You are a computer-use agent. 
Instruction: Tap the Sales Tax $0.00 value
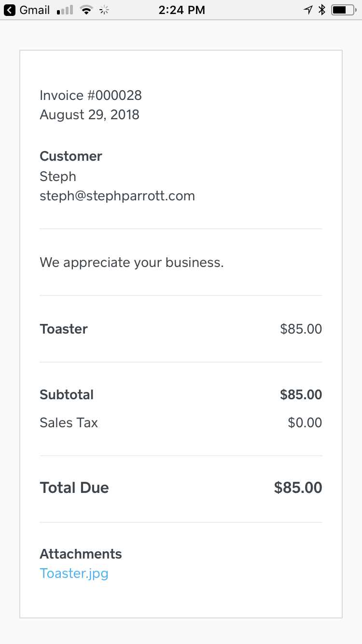(x=305, y=423)
